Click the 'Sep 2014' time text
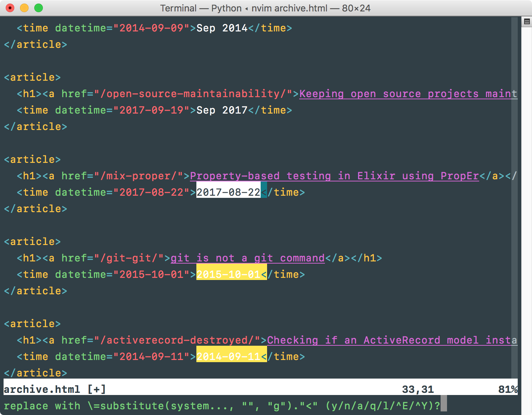Screen dimensions: 532x415 pyautogui.click(x=222, y=28)
